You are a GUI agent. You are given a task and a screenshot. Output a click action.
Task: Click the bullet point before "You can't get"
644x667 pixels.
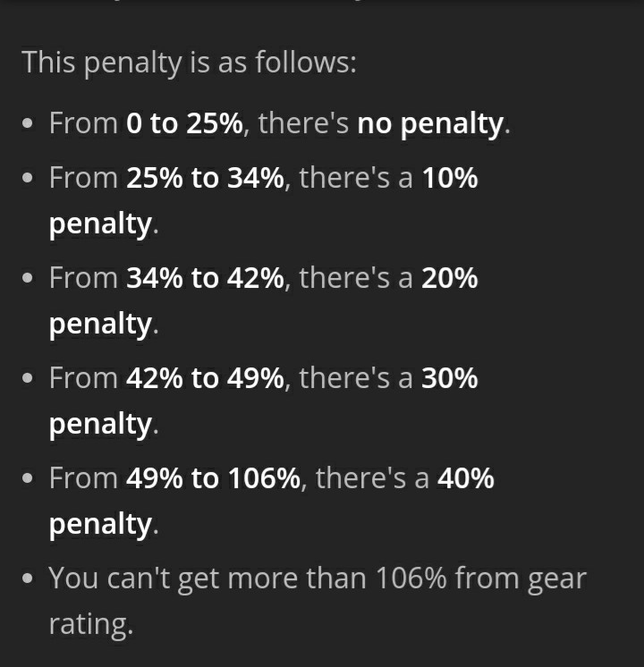(x=30, y=580)
